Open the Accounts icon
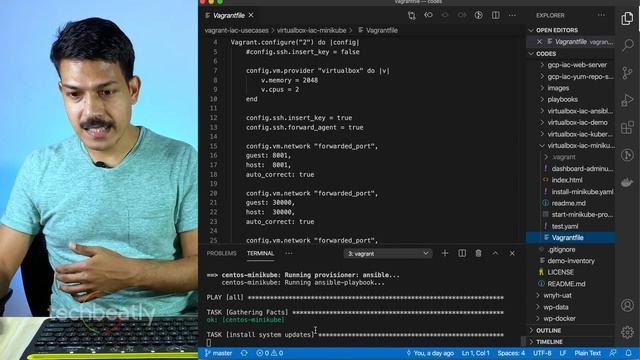 tap(627, 305)
